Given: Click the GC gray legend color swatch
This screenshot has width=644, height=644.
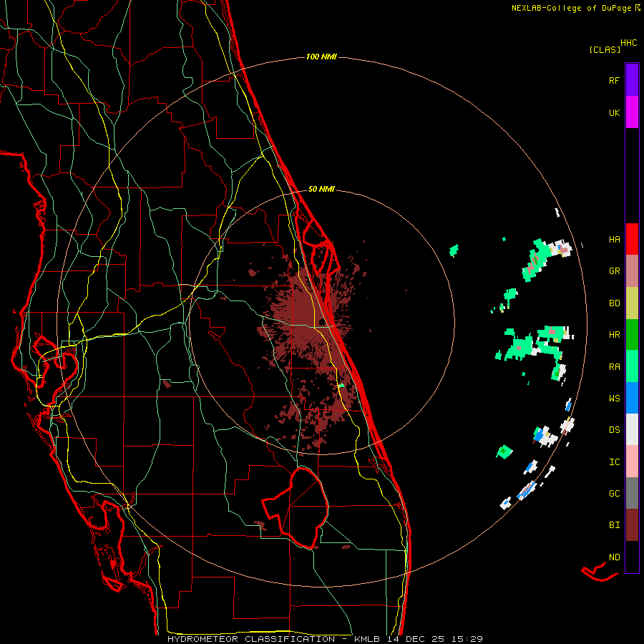Looking at the screenshot, I should coord(632,493).
